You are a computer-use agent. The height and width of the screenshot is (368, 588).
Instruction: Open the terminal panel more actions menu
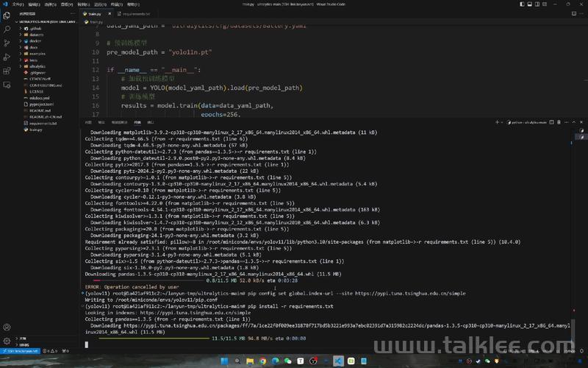coord(566,122)
